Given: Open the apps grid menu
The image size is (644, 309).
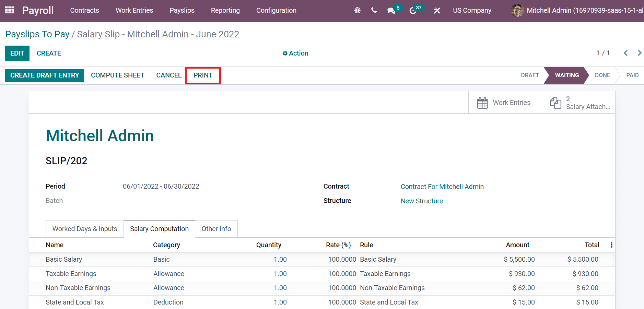Looking at the screenshot, I should coord(10,10).
